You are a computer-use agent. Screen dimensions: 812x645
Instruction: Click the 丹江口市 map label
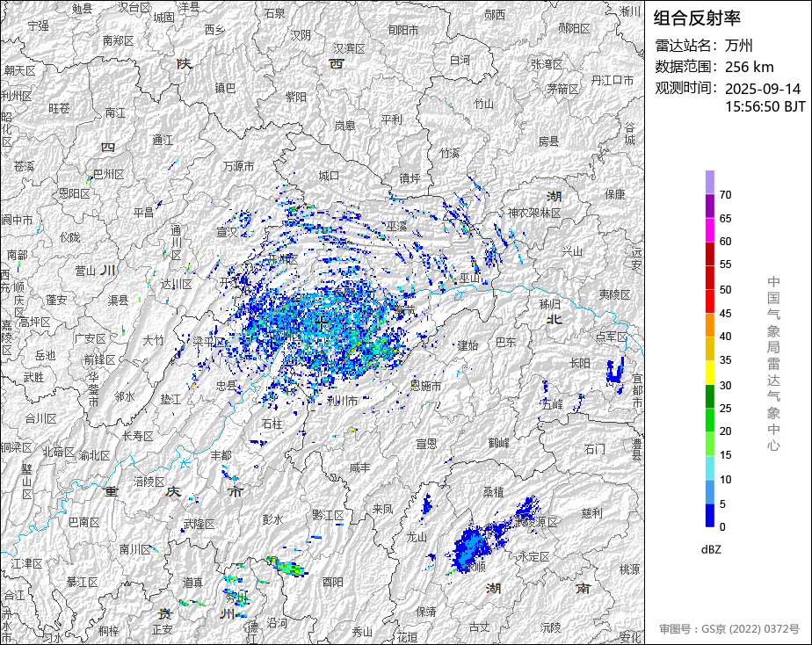click(613, 80)
